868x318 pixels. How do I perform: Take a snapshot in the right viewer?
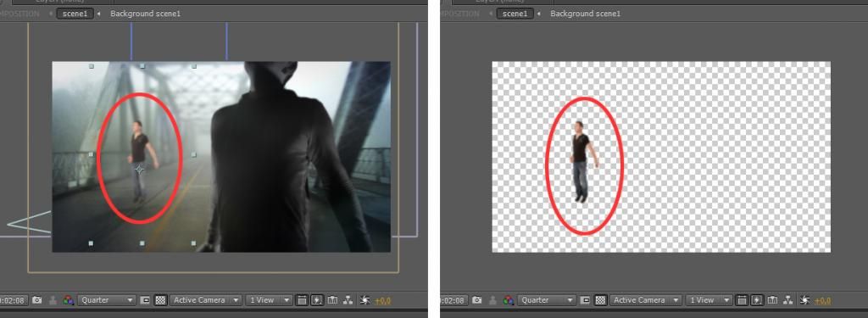(x=476, y=300)
